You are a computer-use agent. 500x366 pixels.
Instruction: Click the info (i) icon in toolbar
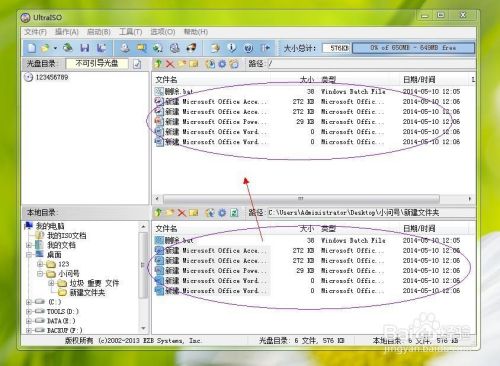tap(232, 48)
